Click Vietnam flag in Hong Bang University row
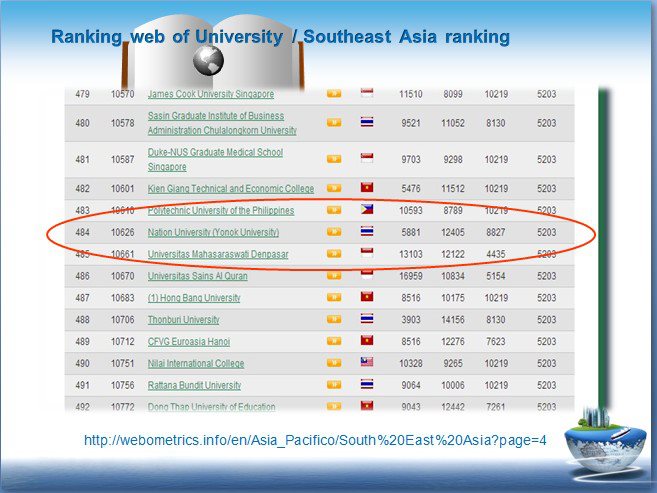Viewport: 657px width, 493px height. pyautogui.click(x=367, y=297)
